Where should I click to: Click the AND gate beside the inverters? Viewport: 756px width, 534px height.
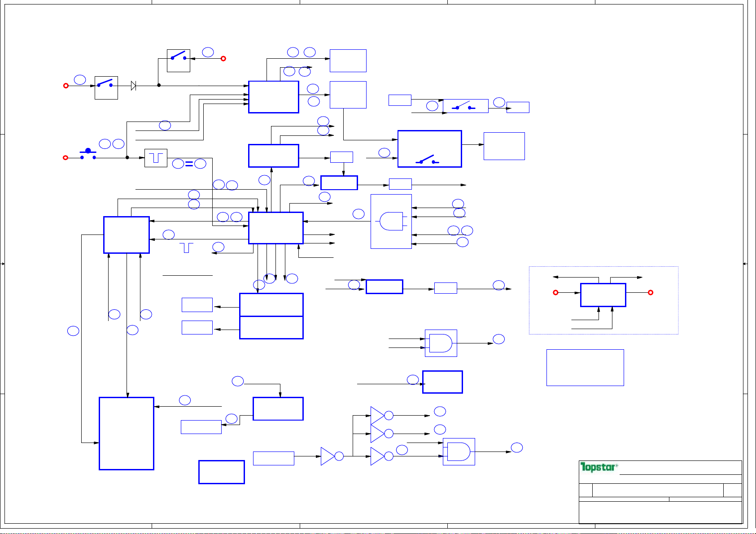click(x=459, y=452)
